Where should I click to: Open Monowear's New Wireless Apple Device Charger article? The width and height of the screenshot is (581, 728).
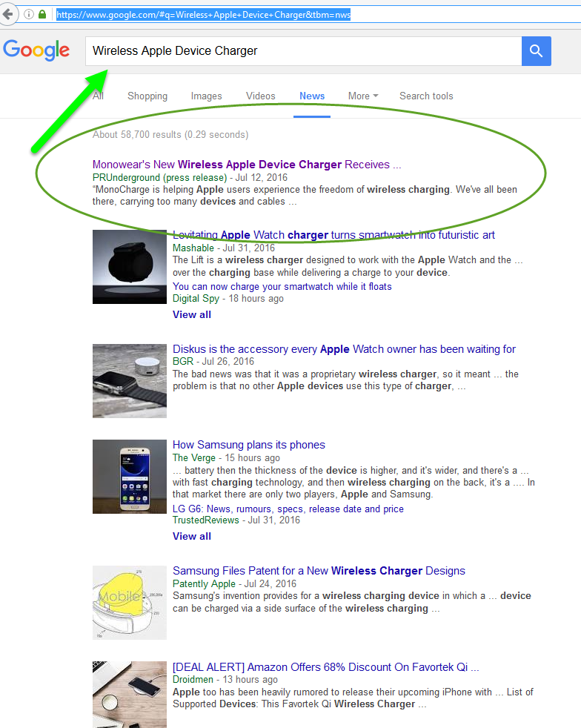[247, 165]
